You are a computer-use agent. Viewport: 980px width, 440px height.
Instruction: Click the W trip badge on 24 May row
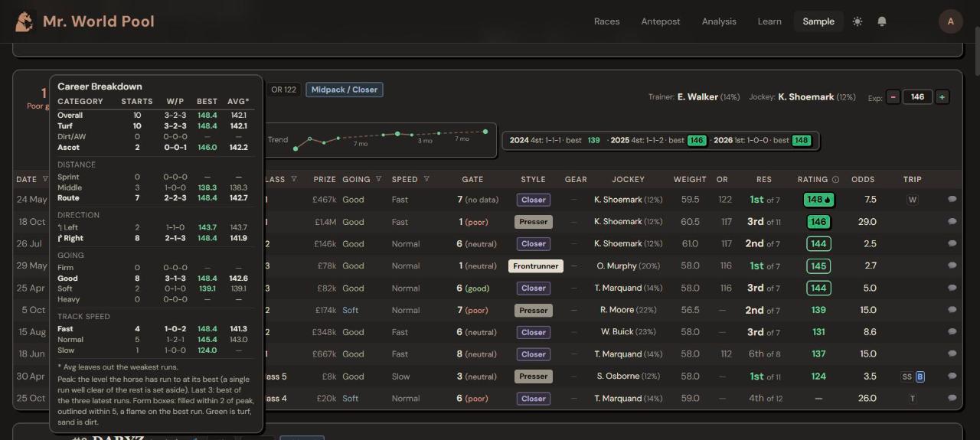point(912,200)
